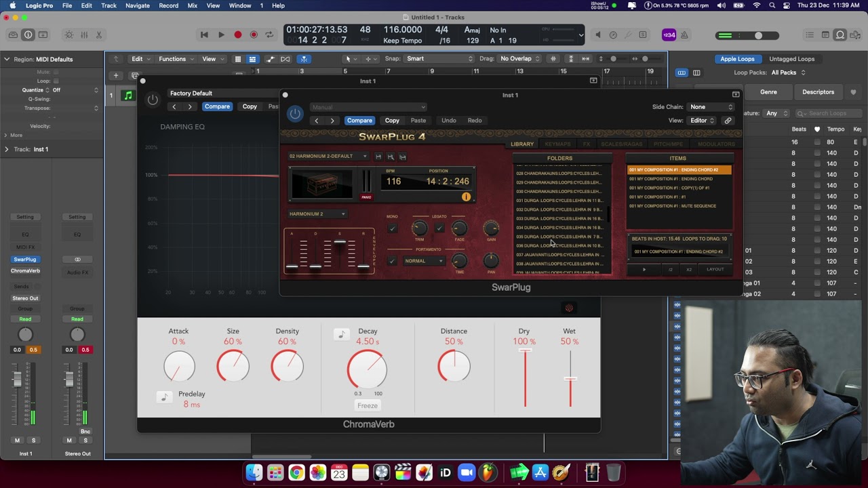This screenshot has height=488, width=868.
Task: Click the SwarPlug save preset disk icon
Action: (x=378, y=157)
